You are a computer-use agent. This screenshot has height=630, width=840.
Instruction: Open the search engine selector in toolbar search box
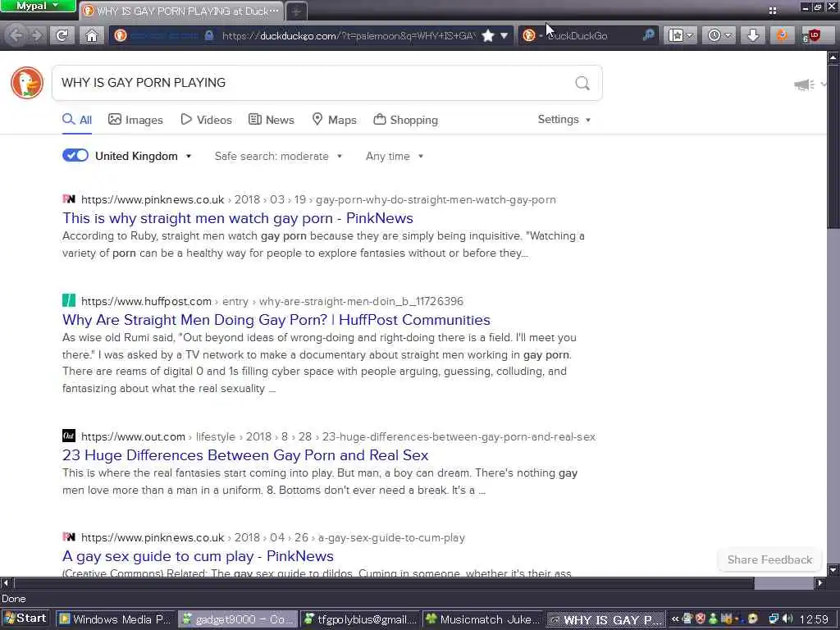(x=532, y=35)
